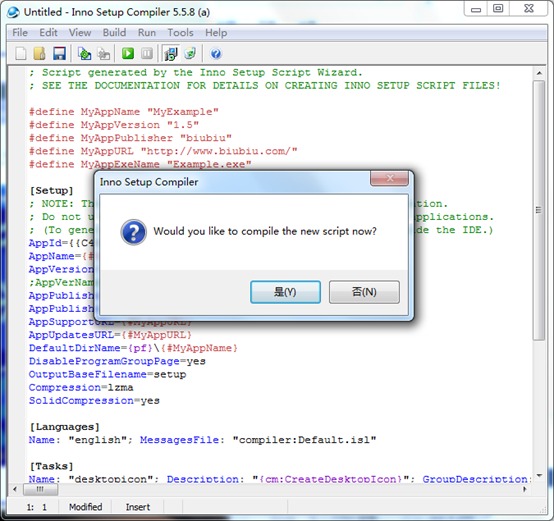Click the vertical scrollbar down arrow
554x521 pixels.
[x=539, y=475]
